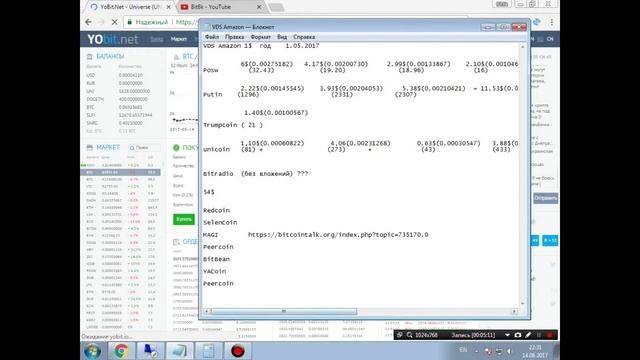Close the YoBit.Net browser tab
The image size is (640, 360).
tap(168, 7)
